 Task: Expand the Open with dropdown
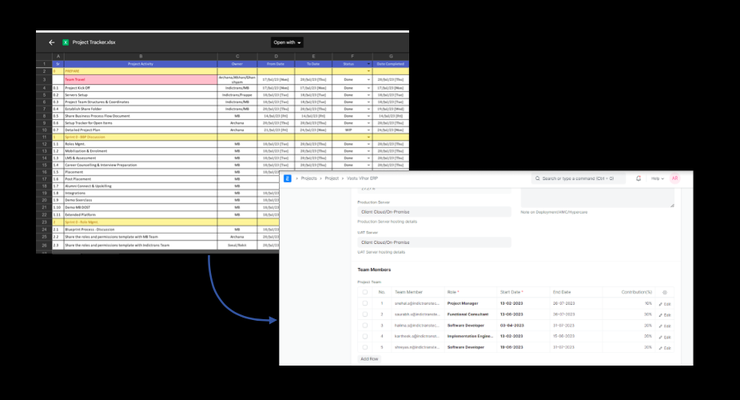click(287, 43)
